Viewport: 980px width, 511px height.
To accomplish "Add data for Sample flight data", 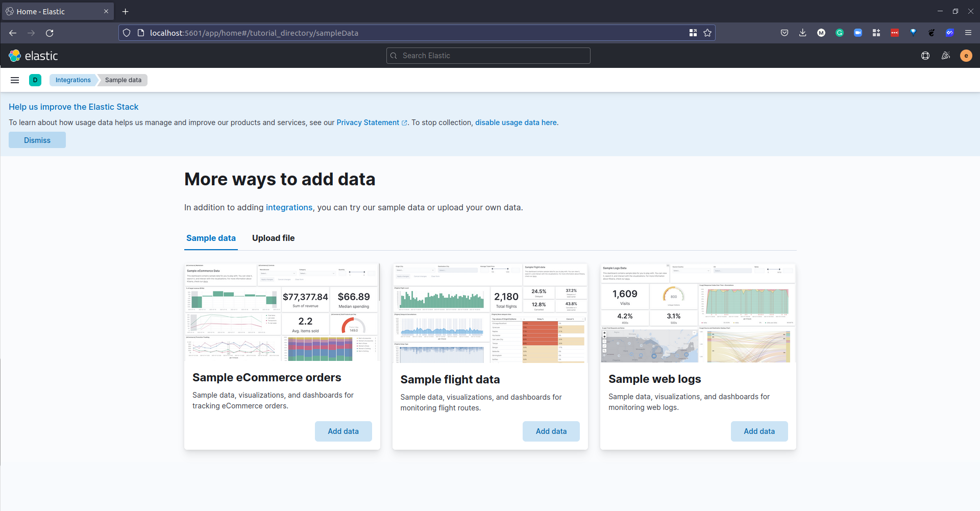I will point(551,431).
